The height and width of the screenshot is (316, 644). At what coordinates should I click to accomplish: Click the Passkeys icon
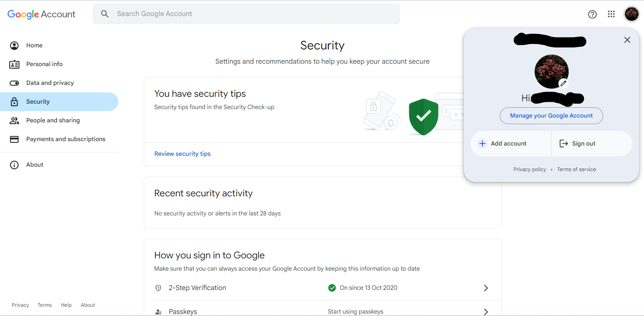[158, 312]
